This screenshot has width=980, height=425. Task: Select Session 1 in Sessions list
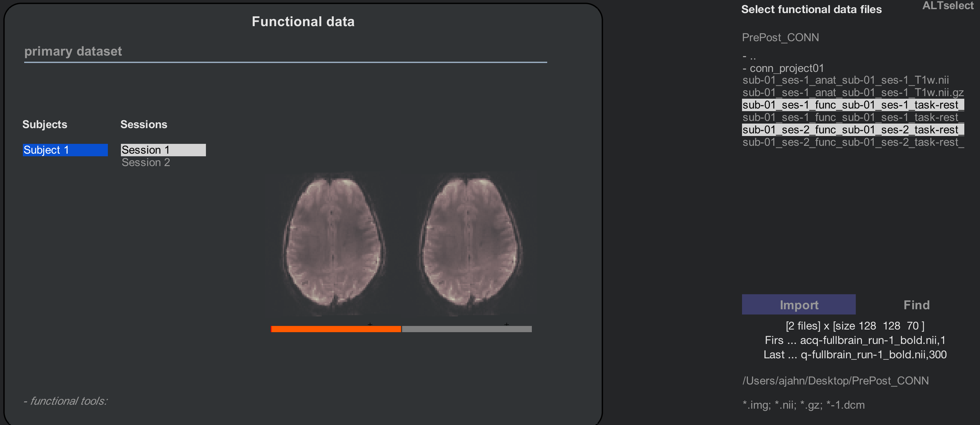point(163,150)
